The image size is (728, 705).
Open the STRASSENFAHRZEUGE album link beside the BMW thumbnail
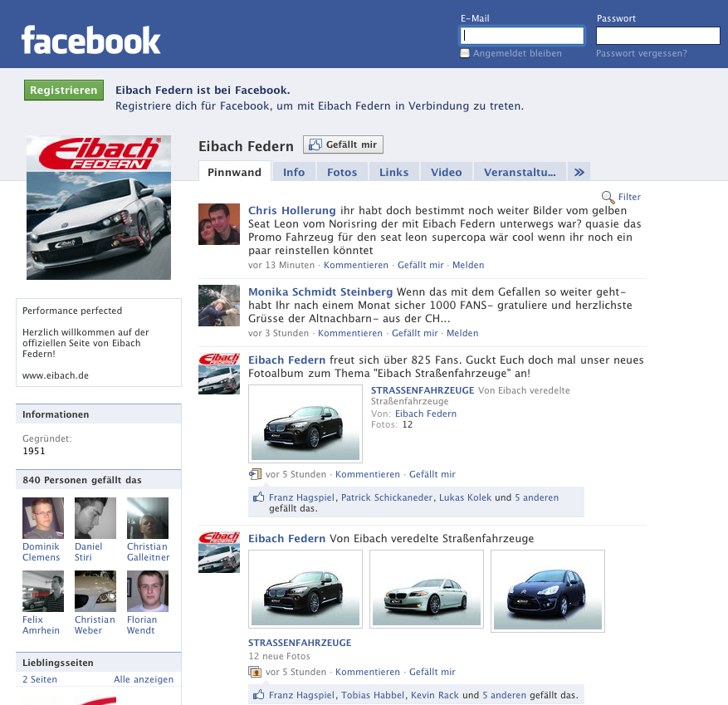coord(423,390)
